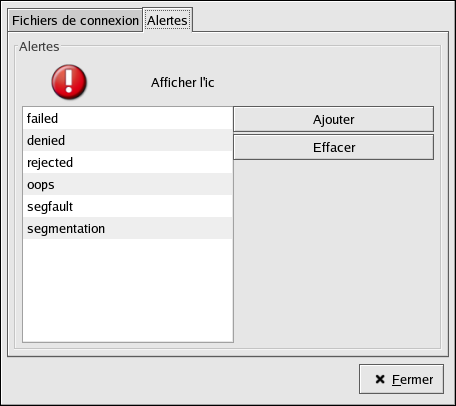This screenshot has width=456, height=406.
Task: Highlight the "oops" list row
Action: 128,184
